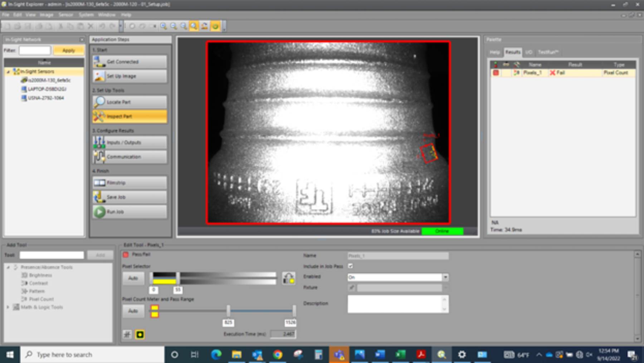This screenshot has height=363, width=644.
Task: Click the highlighted zoom-to-fit magnifier toolbar icon
Action: point(194,26)
